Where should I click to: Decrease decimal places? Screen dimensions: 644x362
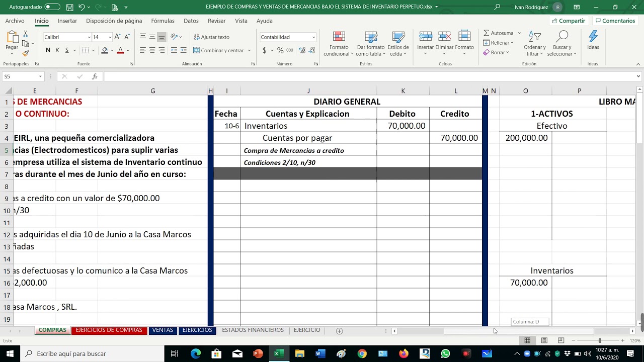click(x=312, y=50)
